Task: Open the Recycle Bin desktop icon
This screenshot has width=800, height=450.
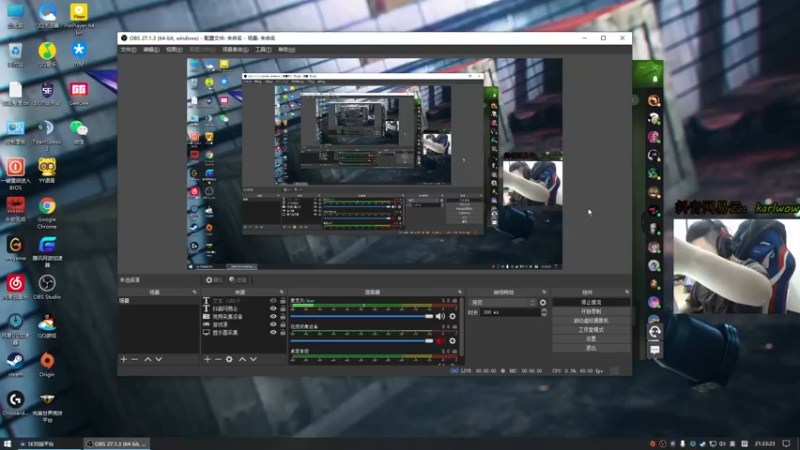Action: click(15, 54)
